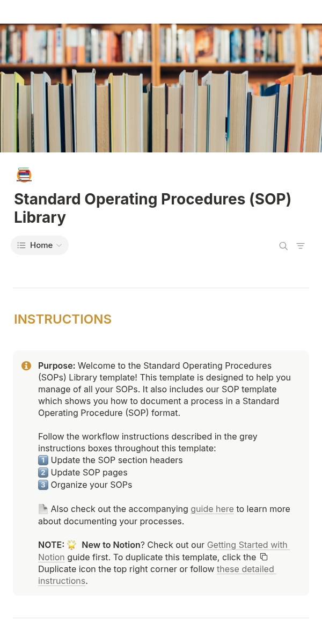Viewport: 322px width, 644px height.
Task: Click the star emoji after NOTE
Action: point(72,545)
